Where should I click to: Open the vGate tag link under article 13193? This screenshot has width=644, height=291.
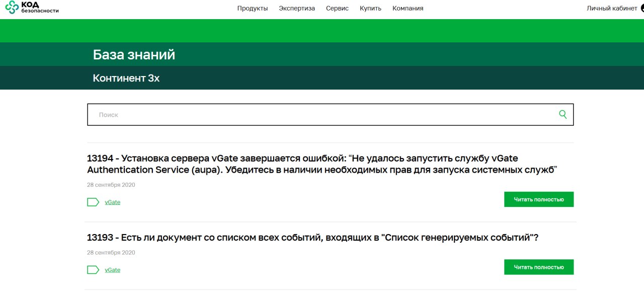point(112,270)
